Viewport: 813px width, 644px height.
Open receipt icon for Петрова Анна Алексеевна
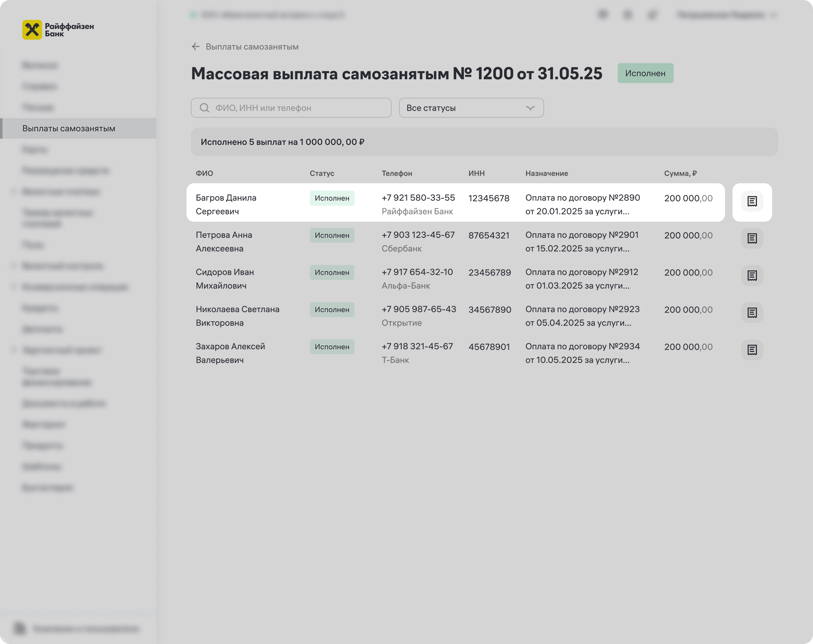click(x=752, y=239)
